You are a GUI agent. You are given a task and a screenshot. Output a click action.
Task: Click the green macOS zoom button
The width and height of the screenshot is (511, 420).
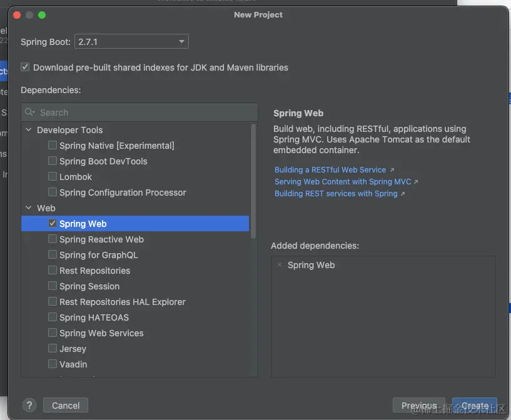click(42, 14)
